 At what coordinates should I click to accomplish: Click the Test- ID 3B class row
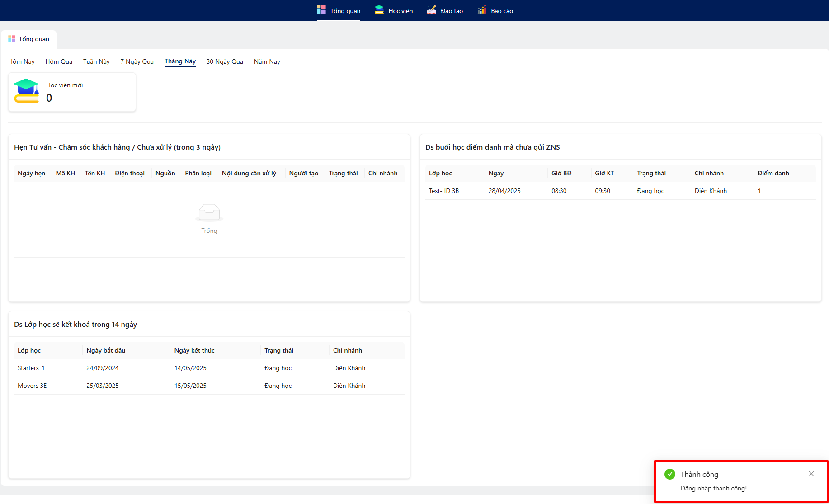click(x=620, y=191)
